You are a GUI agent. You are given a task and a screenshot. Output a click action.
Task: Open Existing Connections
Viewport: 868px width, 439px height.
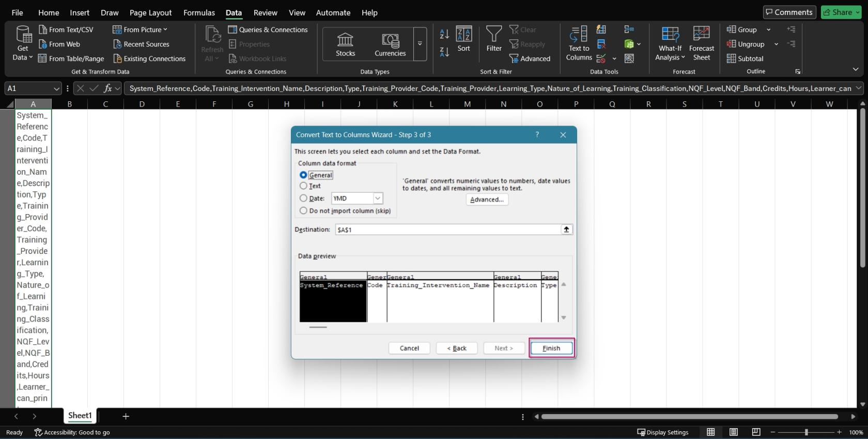pos(149,58)
